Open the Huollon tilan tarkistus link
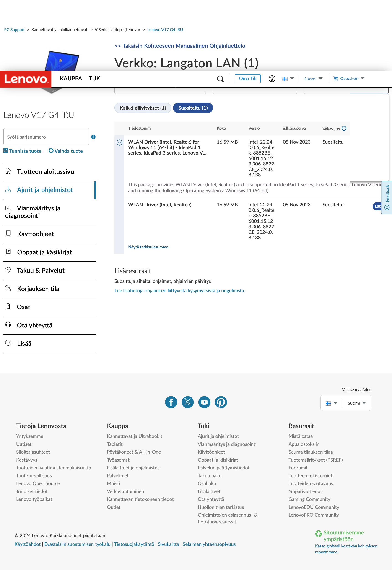This screenshot has height=570, width=392. 221,507
